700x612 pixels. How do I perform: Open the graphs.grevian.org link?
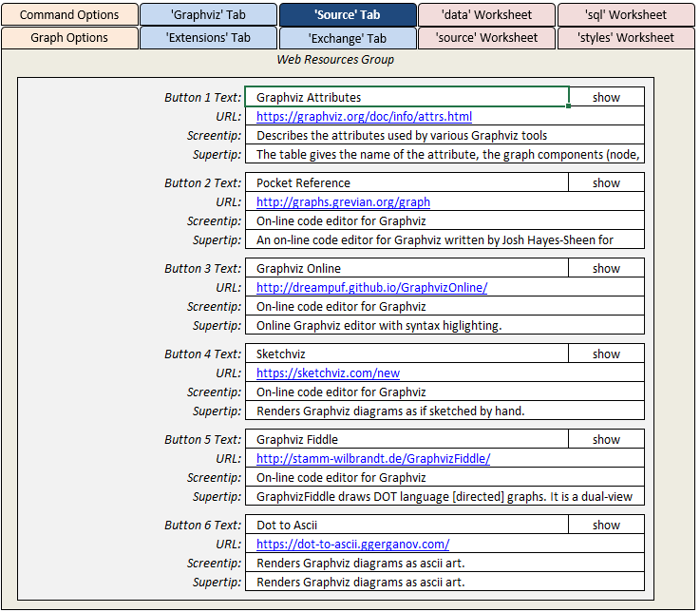[343, 201]
